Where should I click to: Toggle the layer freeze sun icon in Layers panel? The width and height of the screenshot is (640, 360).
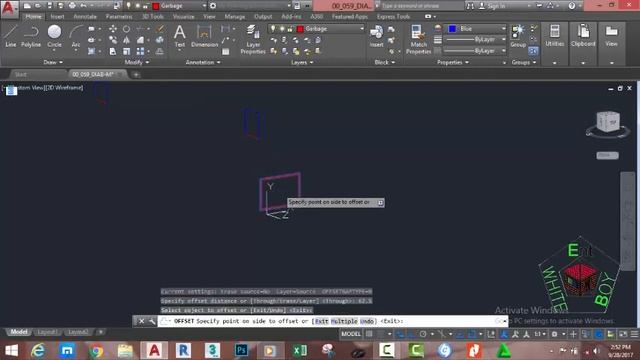coord(281,29)
